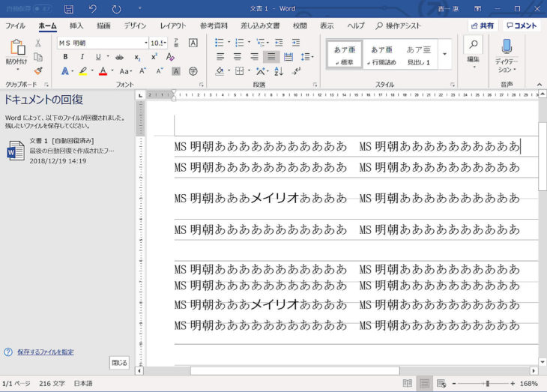Screen dimensions: 547x392
Task: Open the font size dropdown
Action: (165, 43)
